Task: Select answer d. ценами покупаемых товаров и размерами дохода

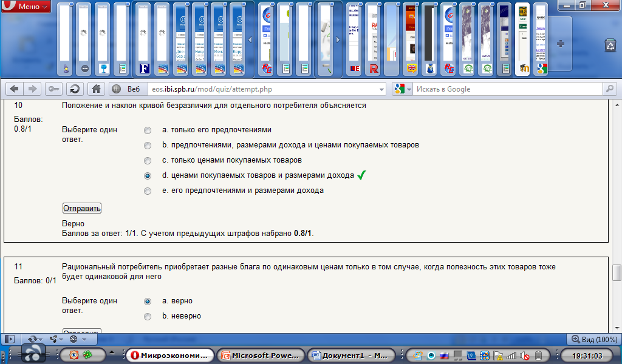Action: pyautogui.click(x=148, y=175)
